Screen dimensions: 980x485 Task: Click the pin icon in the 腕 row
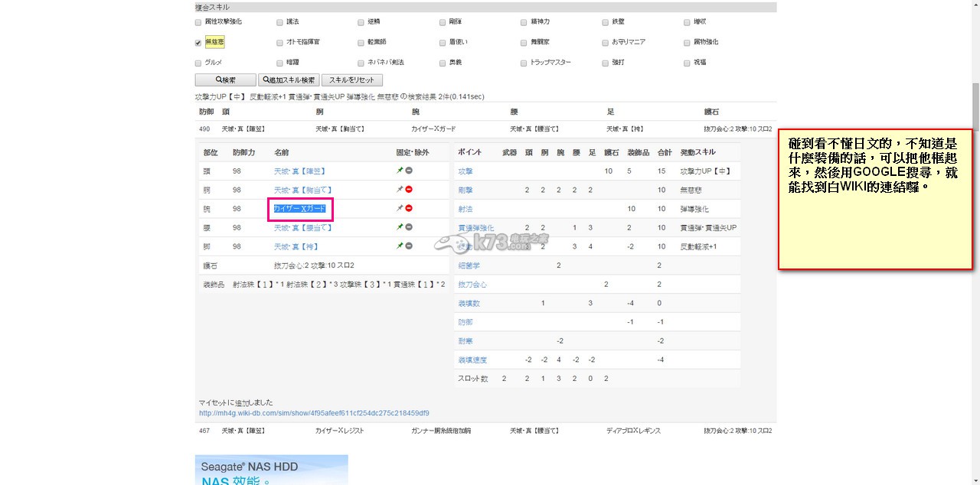pyautogui.click(x=400, y=209)
